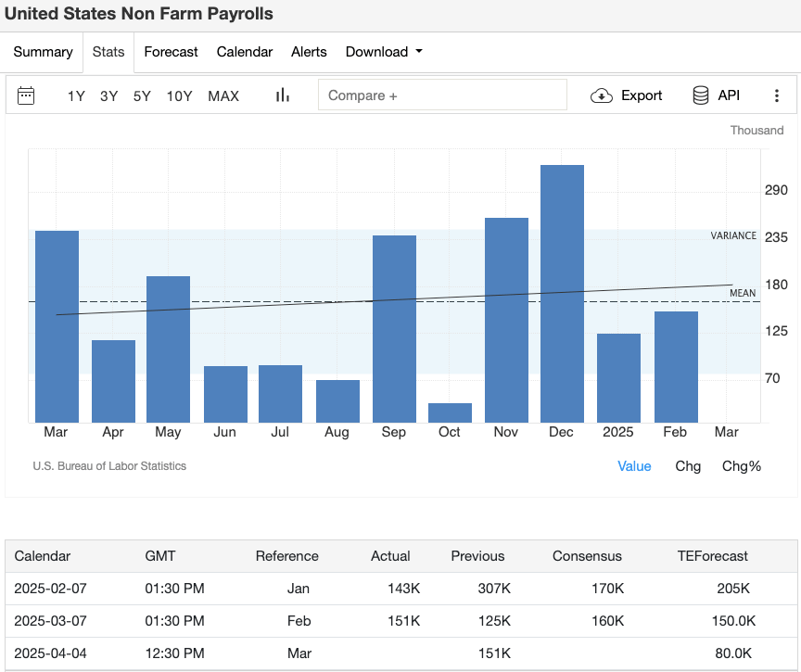Open the calendar date picker icon
Image resolution: width=801 pixels, height=672 pixels.
(x=26, y=95)
